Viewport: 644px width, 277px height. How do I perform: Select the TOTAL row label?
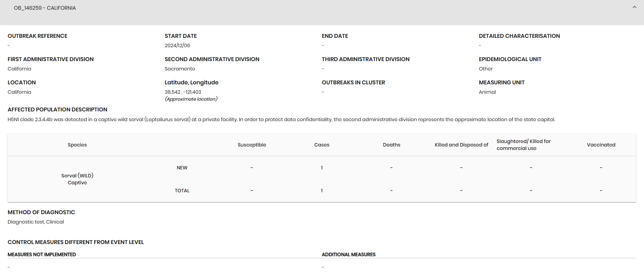(x=182, y=191)
